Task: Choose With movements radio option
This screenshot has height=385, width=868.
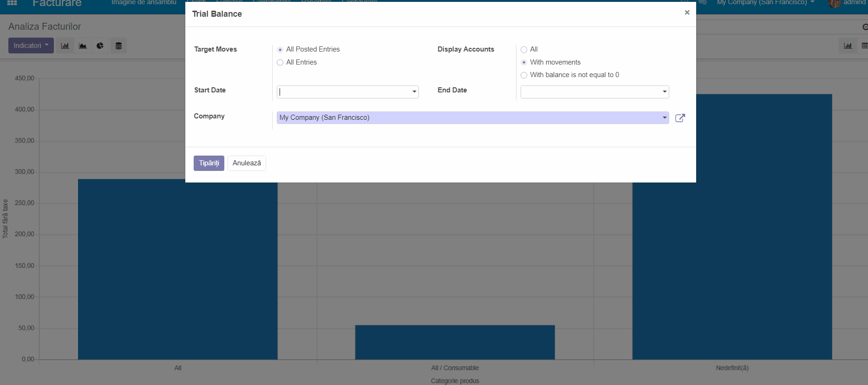Action: pos(524,62)
